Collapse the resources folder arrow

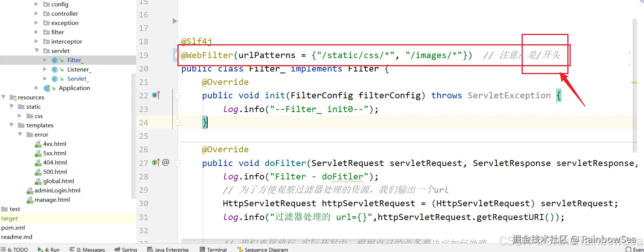pos(3,97)
